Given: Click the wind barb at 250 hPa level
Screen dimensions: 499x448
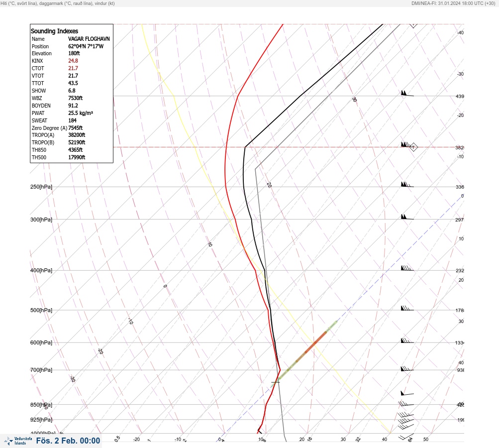Looking at the screenshot, I should (x=407, y=185).
